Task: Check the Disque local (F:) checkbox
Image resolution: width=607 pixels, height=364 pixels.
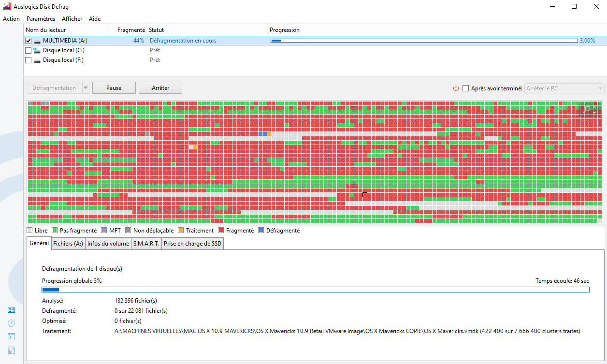Action: 28,60
